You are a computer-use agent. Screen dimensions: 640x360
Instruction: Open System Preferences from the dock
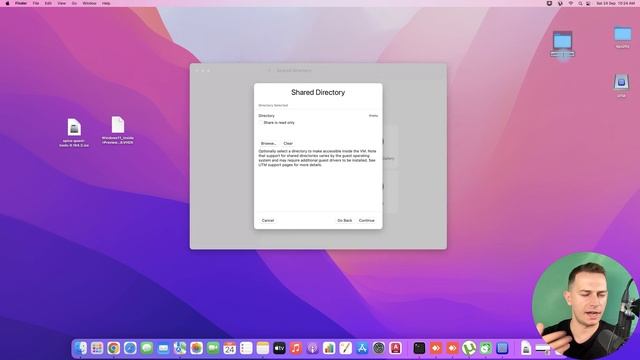[379, 348]
